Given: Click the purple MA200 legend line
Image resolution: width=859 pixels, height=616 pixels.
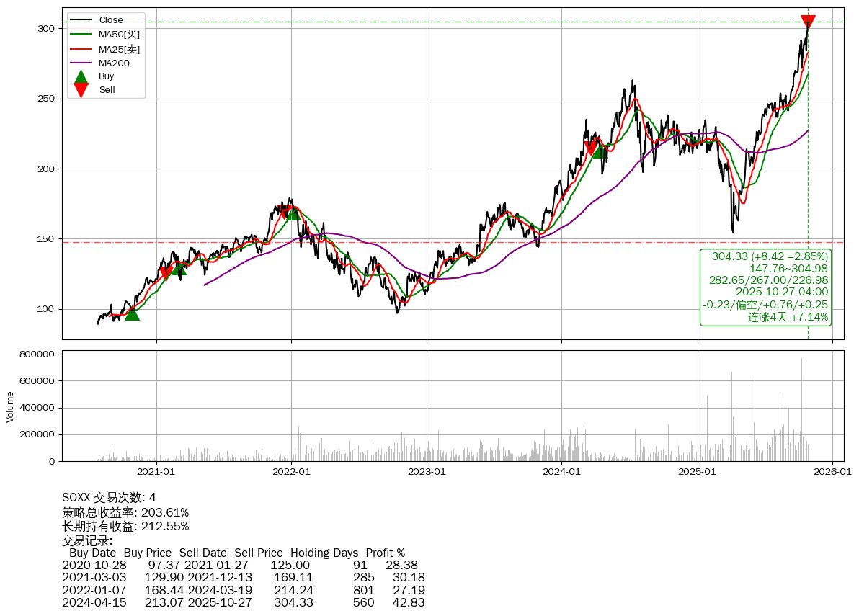Looking at the screenshot, I should pos(81,63).
